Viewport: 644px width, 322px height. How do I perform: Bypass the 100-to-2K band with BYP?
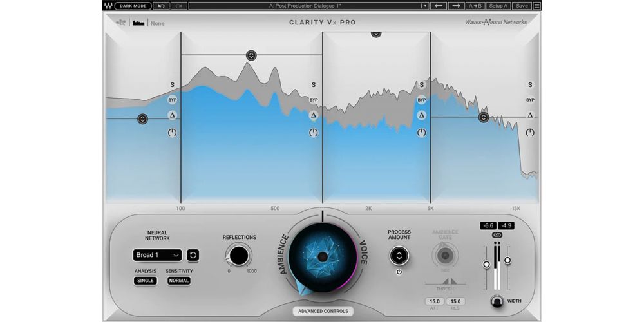coord(314,100)
